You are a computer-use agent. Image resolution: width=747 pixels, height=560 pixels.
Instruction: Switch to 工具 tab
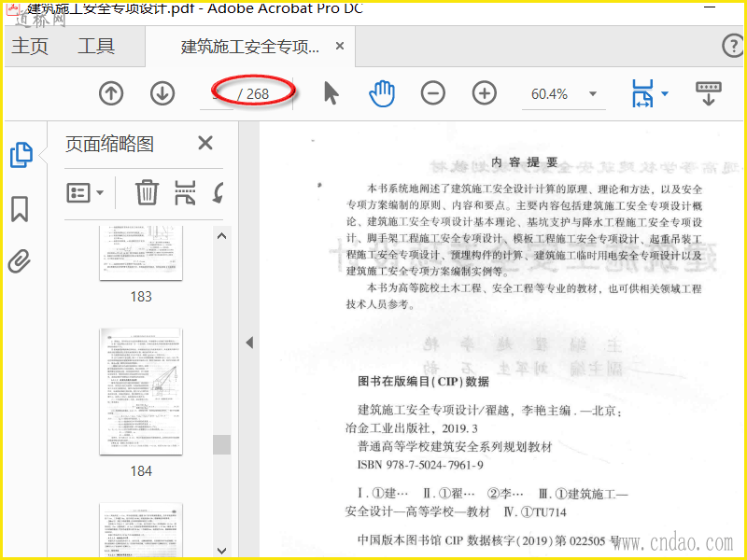pyautogui.click(x=96, y=46)
